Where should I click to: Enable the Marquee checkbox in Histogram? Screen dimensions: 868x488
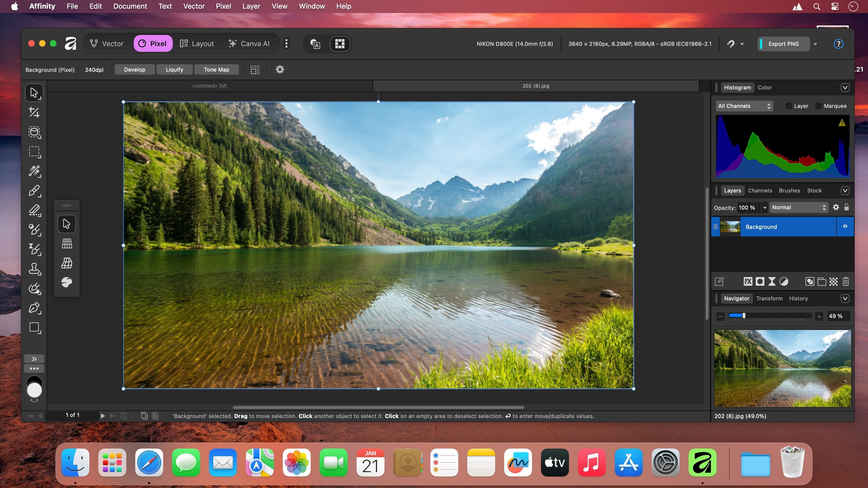coord(818,106)
